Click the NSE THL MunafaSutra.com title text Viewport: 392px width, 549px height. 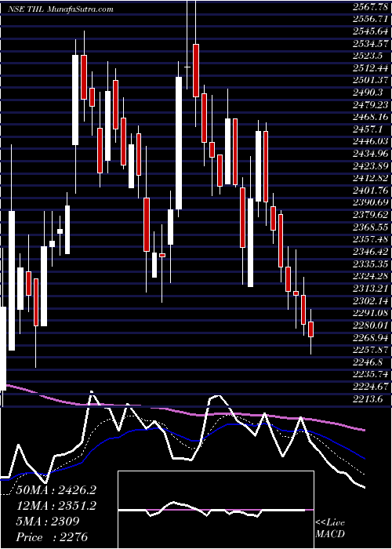coord(60,9)
